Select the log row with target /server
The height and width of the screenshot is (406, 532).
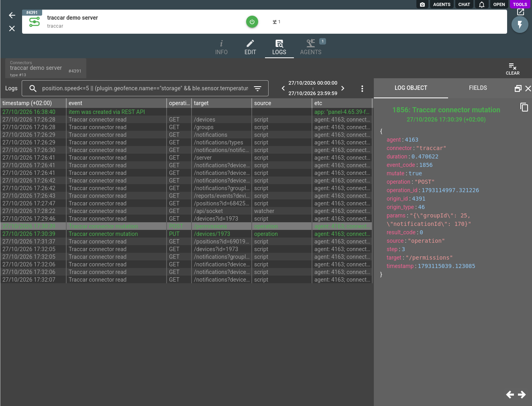click(186, 158)
